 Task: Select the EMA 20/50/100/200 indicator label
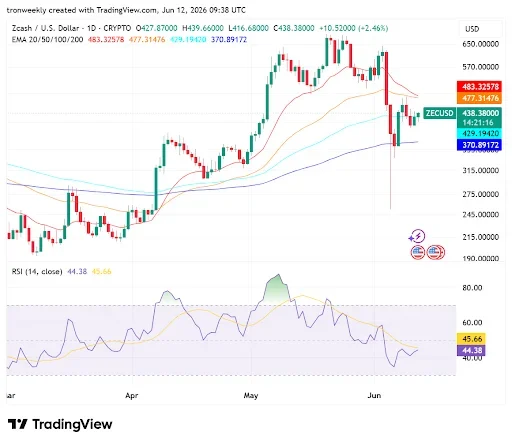(47, 40)
